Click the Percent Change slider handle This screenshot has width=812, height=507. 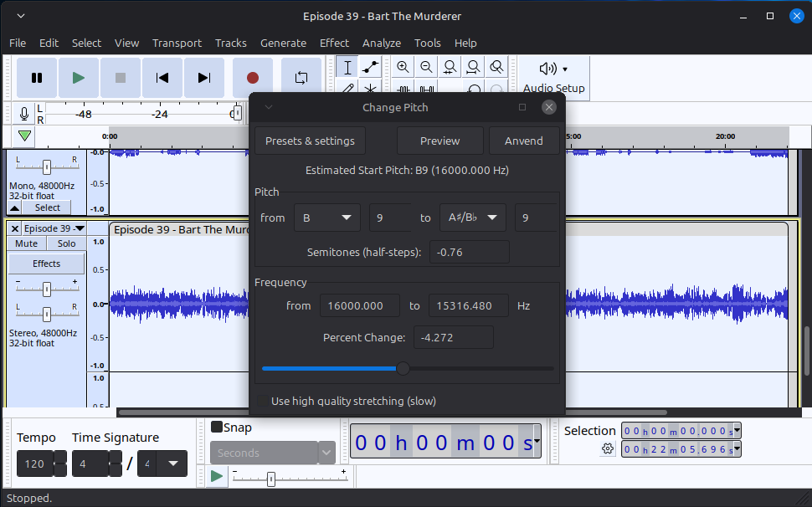click(403, 368)
